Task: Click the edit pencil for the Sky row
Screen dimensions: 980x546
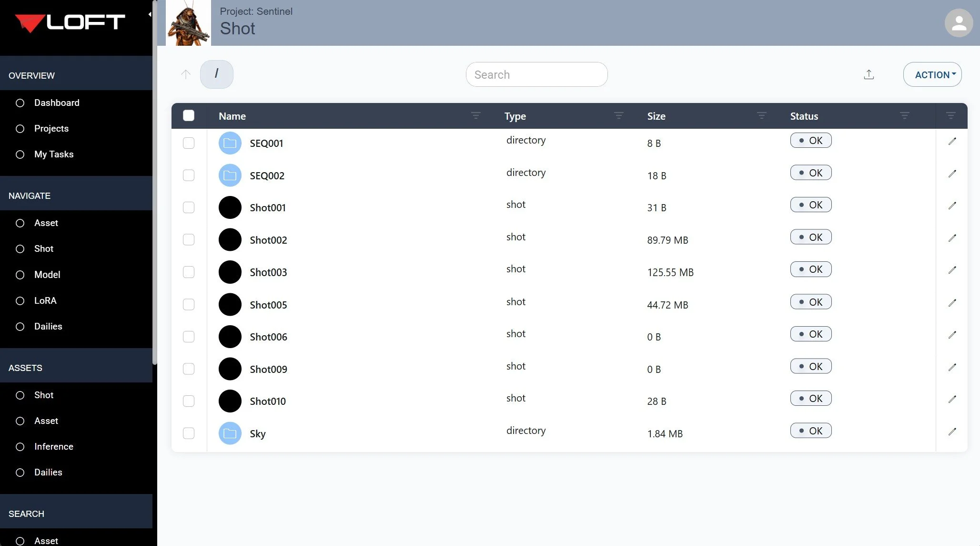Action: coord(952,432)
